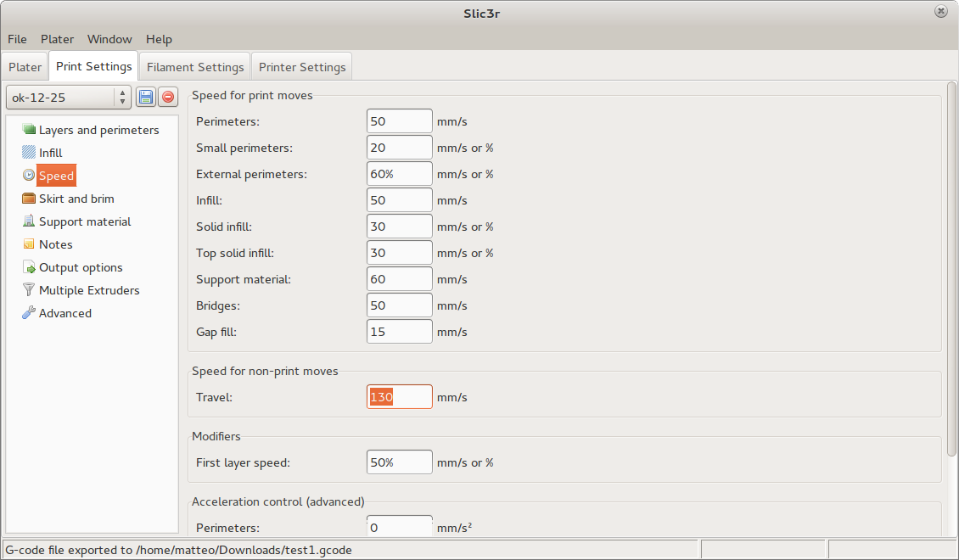Select the Infill settings page
Image resolution: width=959 pixels, height=560 pixels.
pos(51,153)
